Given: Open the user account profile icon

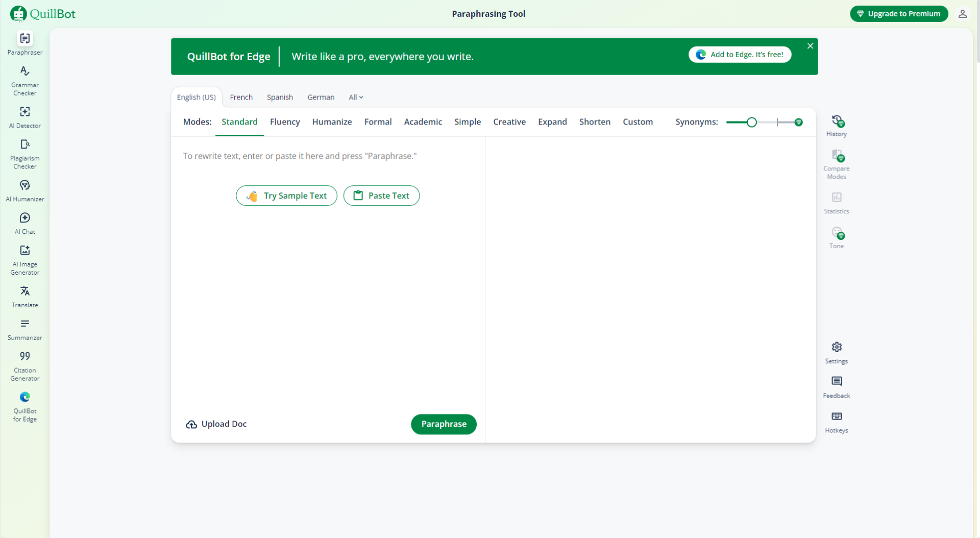Looking at the screenshot, I should click(x=962, y=14).
